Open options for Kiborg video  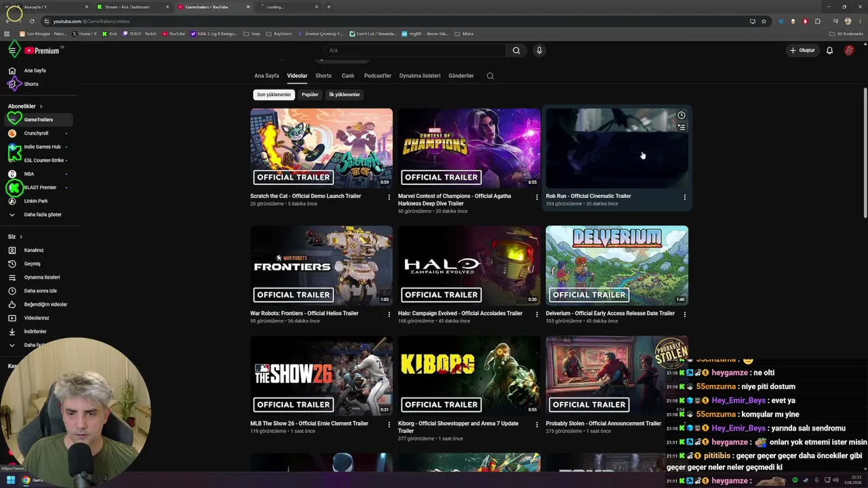tap(537, 424)
